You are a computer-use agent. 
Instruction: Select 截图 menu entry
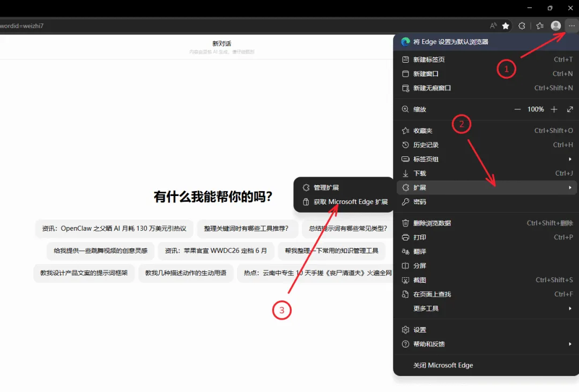tap(487, 280)
